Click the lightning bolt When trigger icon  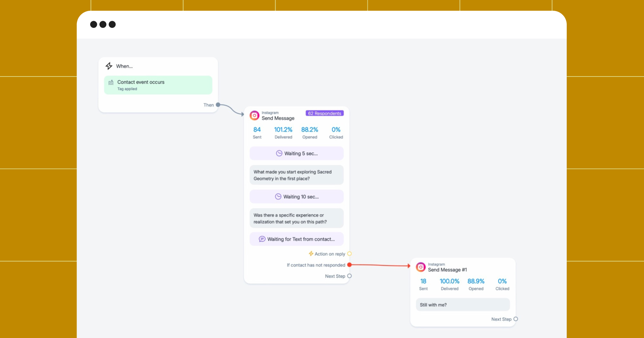click(109, 66)
